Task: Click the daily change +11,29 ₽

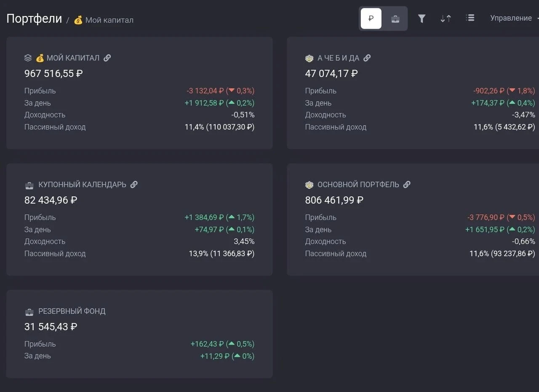Action: [x=215, y=356]
